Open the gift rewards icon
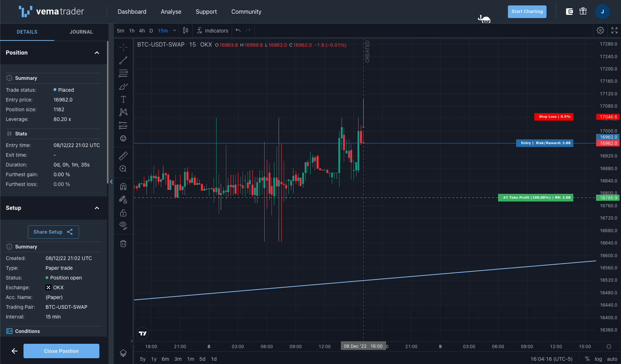621x364 pixels. coord(583,12)
